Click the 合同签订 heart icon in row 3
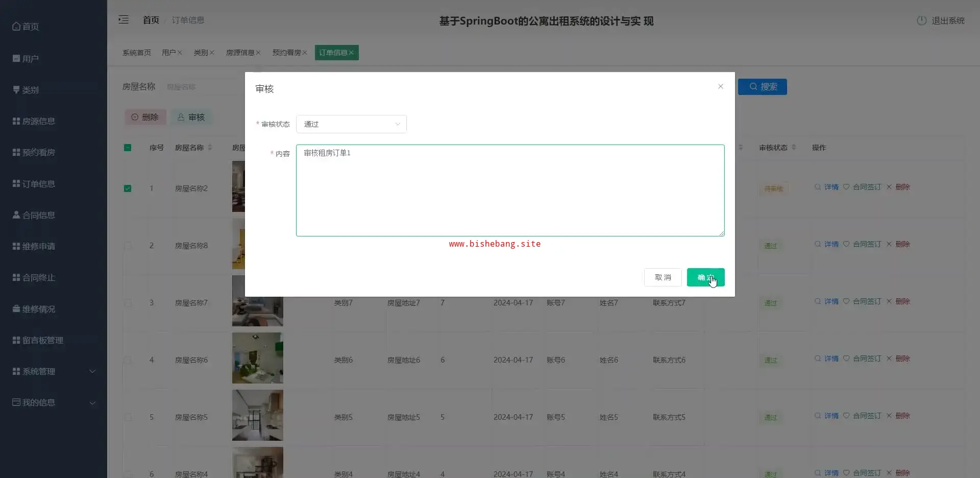The height and width of the screenshot is (478, 980). click(846, 301)
